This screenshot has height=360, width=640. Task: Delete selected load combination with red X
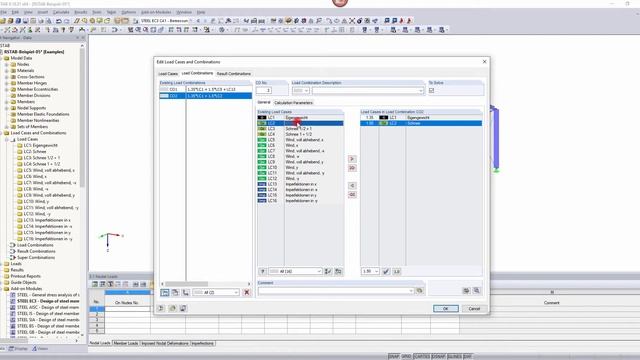tap(247, 292)
